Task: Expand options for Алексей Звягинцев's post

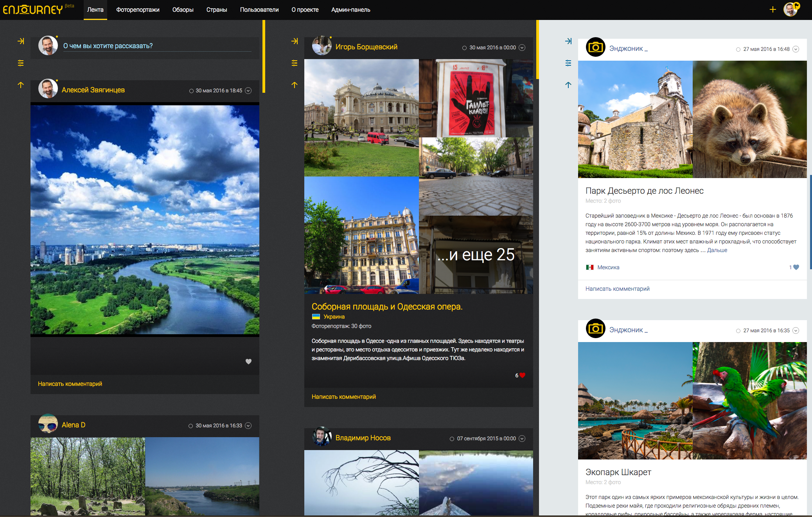Action: 248,91
